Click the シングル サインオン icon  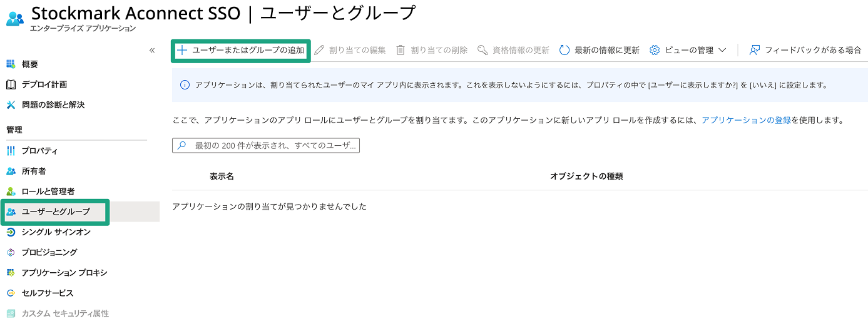(x=11, y=232)
